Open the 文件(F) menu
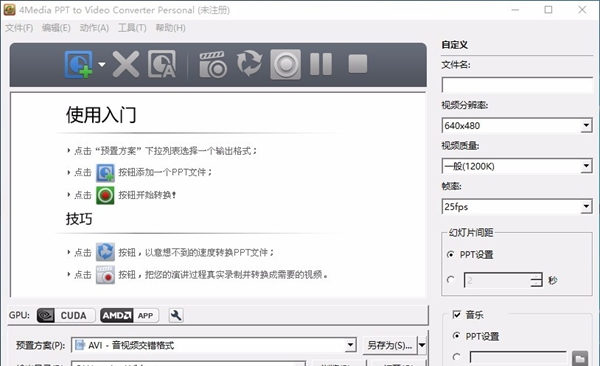 [x=19, y=28]
